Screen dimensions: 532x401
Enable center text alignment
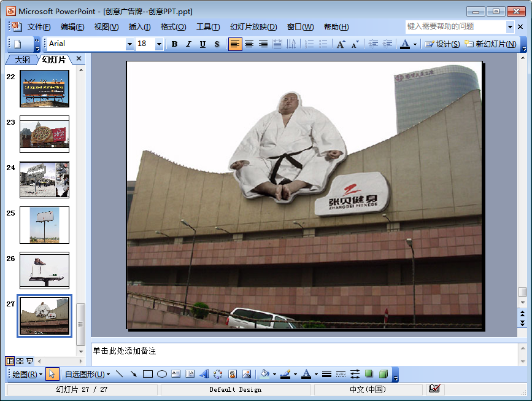(x=249, y=44)
